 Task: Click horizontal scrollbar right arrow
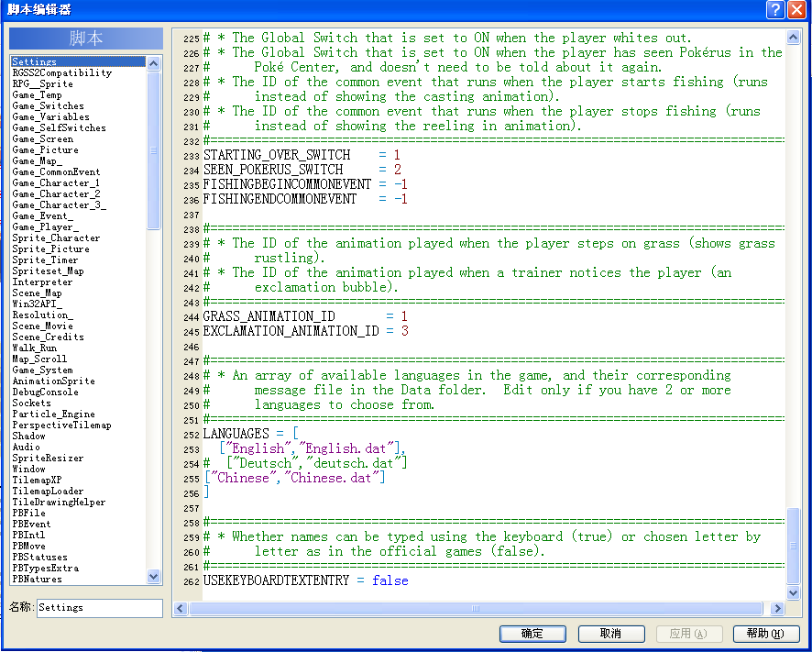[x=777, y=609]
